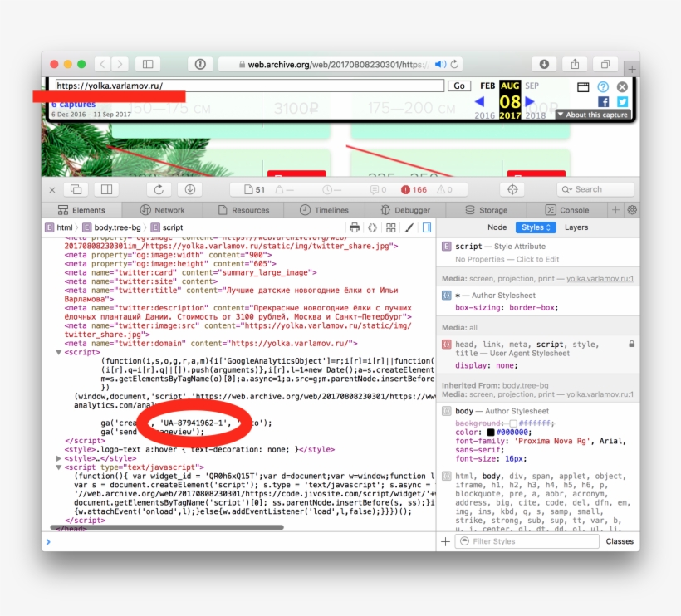The height and width of the screenshot is (616, 681).
Task: Switch to the Network tab
Action: pyautogui.click(x=163, y=210)
